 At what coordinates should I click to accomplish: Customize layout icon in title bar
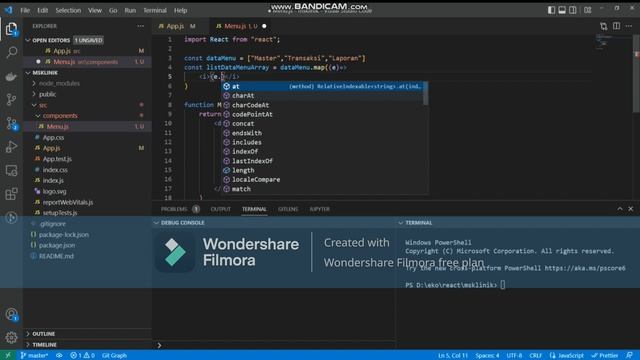tap(587, 10)
